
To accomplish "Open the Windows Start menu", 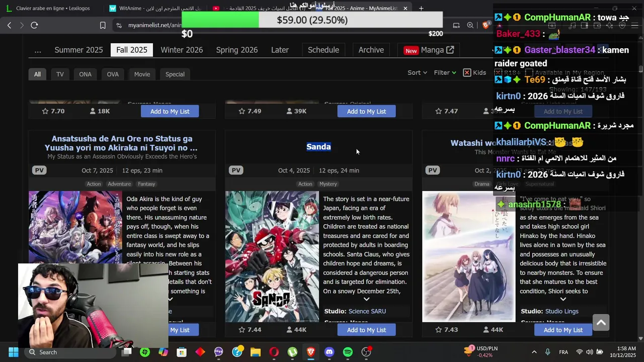I will pos(13,352).
